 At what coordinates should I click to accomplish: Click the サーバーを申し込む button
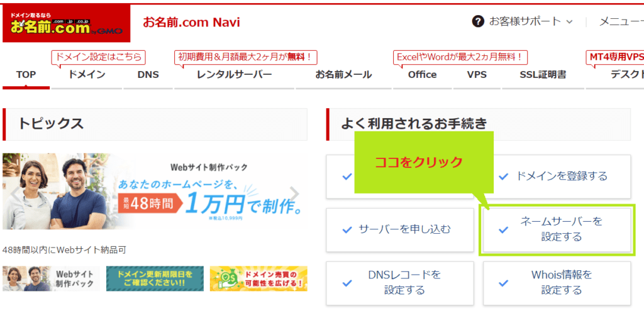click(x=400, y=230)
